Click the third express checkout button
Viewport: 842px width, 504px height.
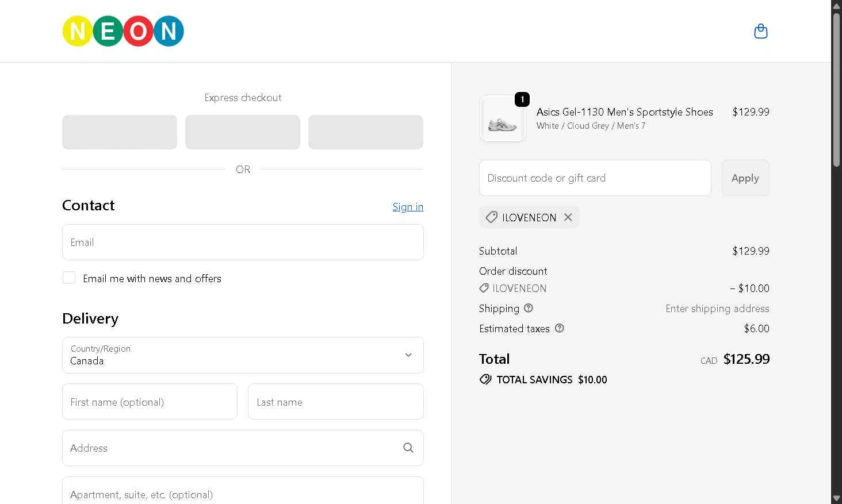366,132
